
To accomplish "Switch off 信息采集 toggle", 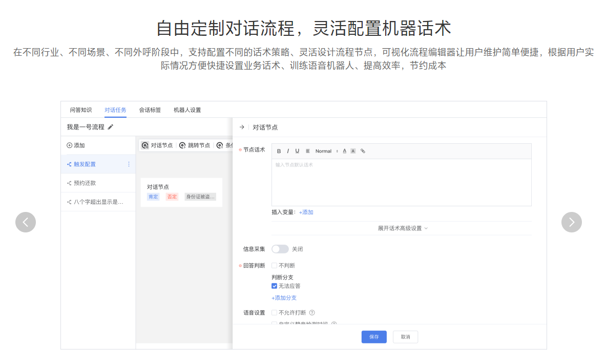I will coord(280,249).
